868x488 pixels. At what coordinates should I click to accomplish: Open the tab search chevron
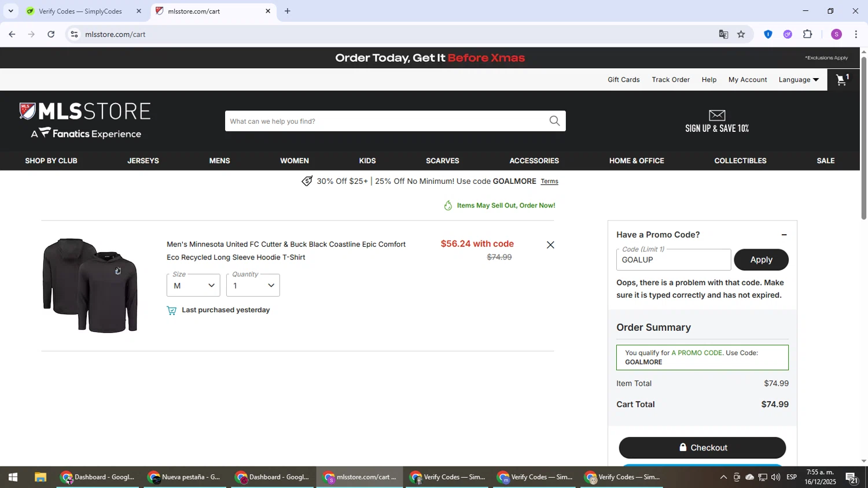(10, 11)
